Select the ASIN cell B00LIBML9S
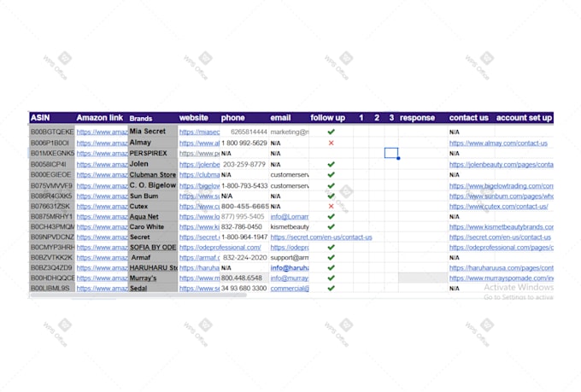This screenshot has width=581, height=392. coord(50,289)
